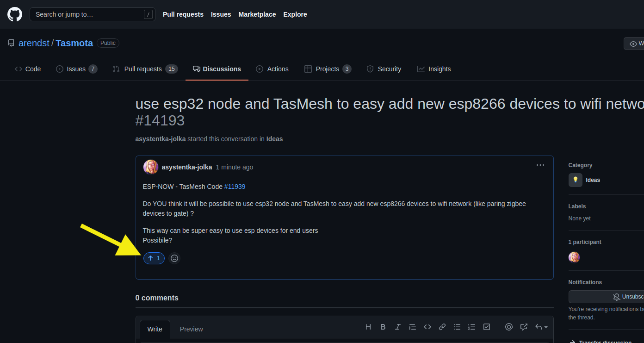Insert a quote block
Viewport: 644px width, 343px height.
(413, 327)
